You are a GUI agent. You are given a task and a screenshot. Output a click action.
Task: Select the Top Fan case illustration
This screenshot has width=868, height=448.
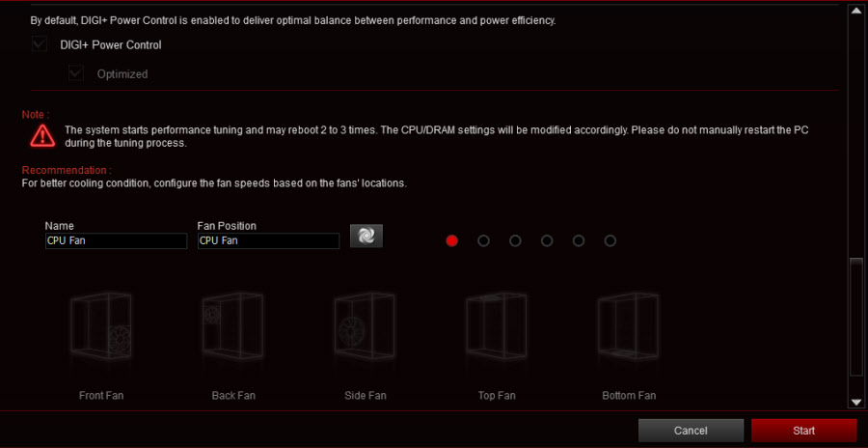[x=497, y=327]
